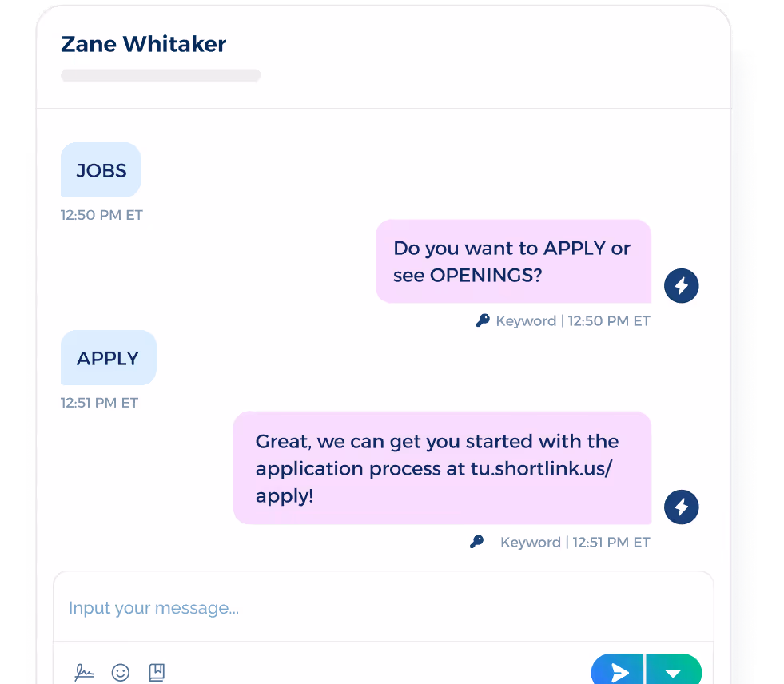The height and width of the screenshot is (684, 784).
Task: Click the Do you want to APPLY message bubble
Action: click(514, 261)
